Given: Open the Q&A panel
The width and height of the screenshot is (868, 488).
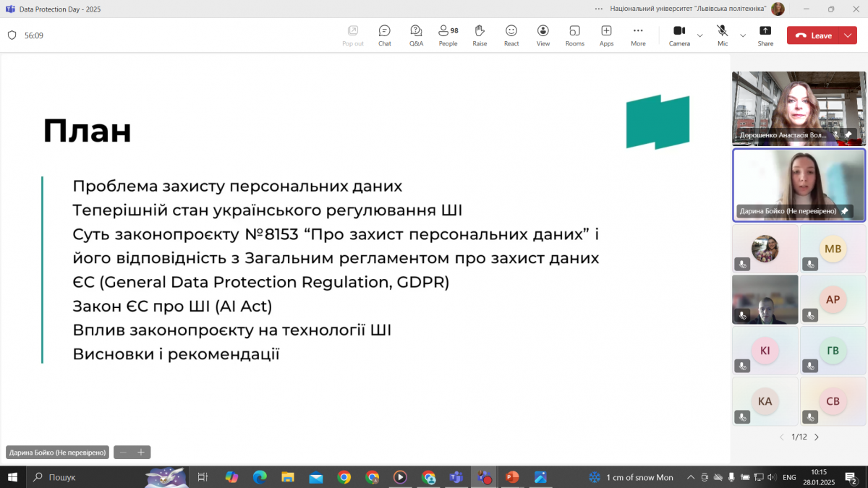Looking at the screenshot, I should click(x=416, y=34).
